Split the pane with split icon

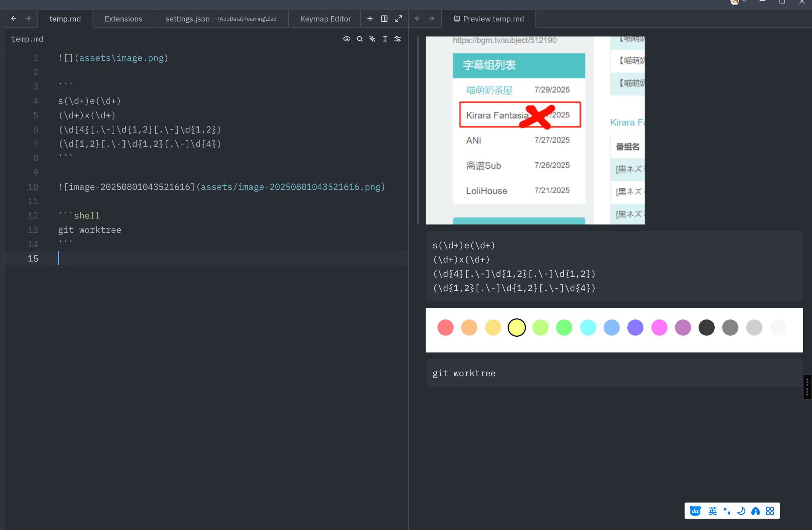click(384, 19)
